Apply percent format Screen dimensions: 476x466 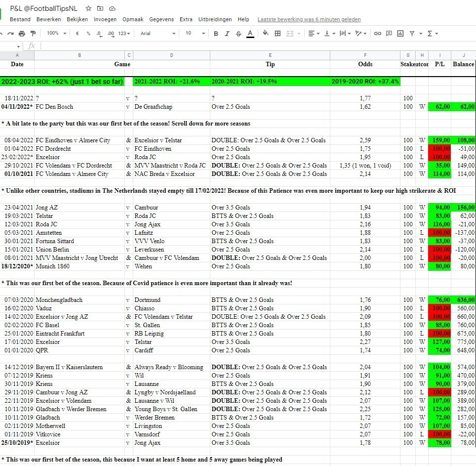tap(88, 34)
